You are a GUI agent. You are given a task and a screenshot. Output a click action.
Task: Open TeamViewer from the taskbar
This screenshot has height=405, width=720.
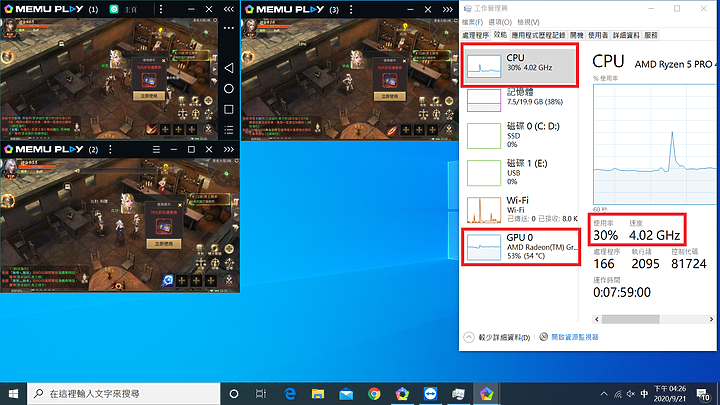(430, 394)
